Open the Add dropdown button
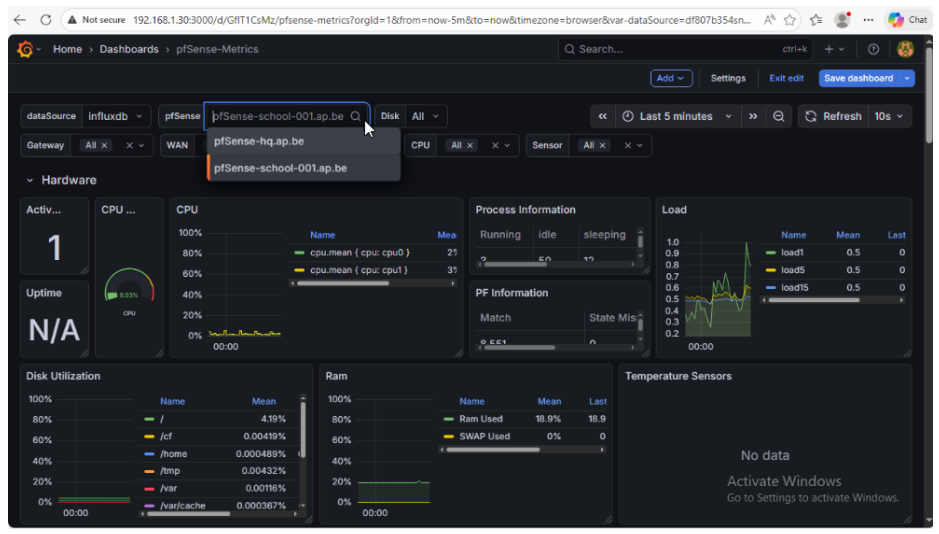939x534 pixels. pos(671,78)
